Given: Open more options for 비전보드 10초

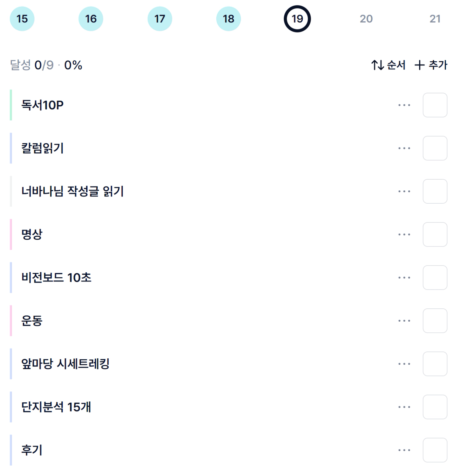Looking at the screenshot, I should pos(404,278).
